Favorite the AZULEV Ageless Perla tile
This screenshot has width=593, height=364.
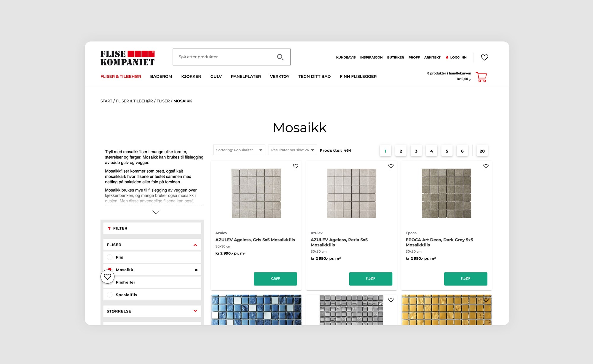(391, 166)
